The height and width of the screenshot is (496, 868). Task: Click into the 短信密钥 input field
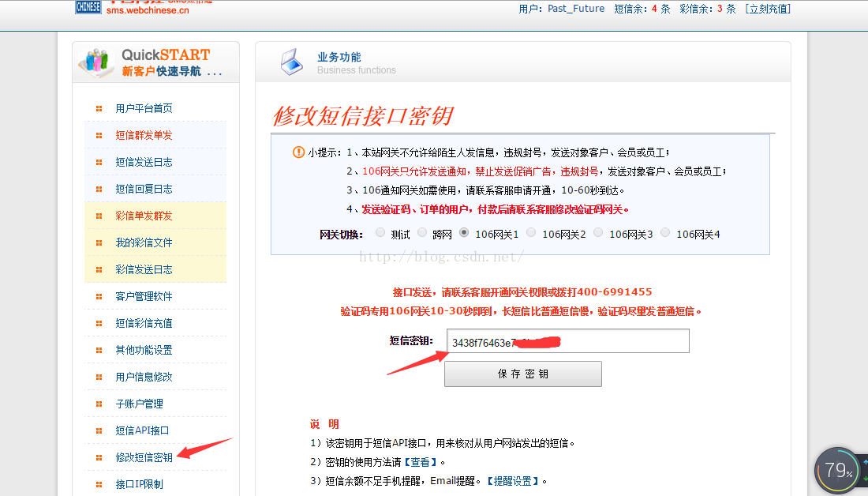point(568,341)
